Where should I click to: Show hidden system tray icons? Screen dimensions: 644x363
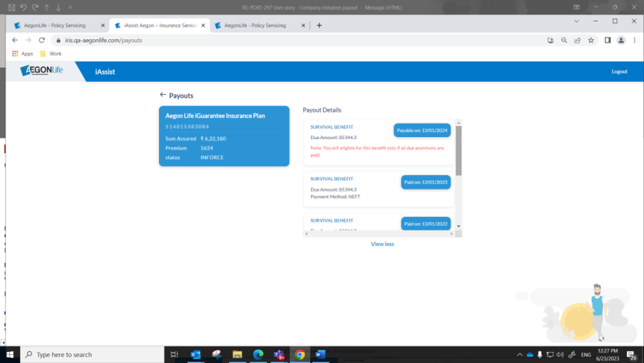[x=519, y=355]
